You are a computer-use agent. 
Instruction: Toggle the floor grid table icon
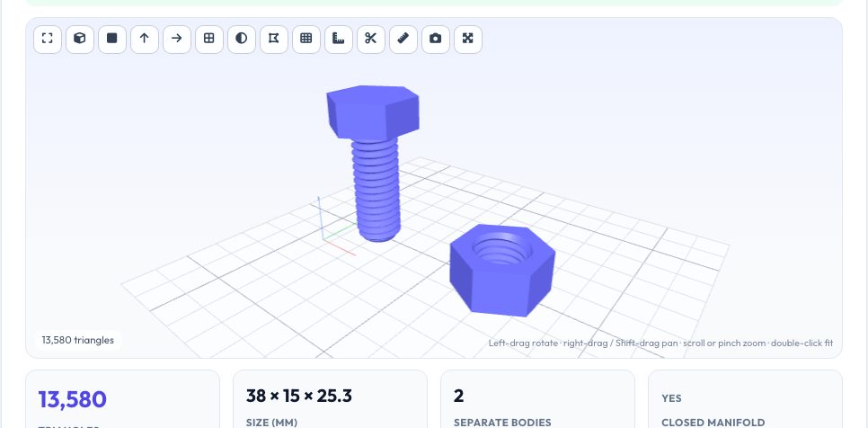[x=306, y=39]
